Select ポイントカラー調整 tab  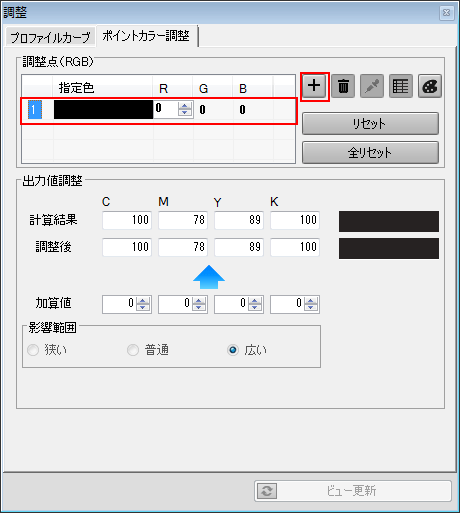tap(146, 36)
